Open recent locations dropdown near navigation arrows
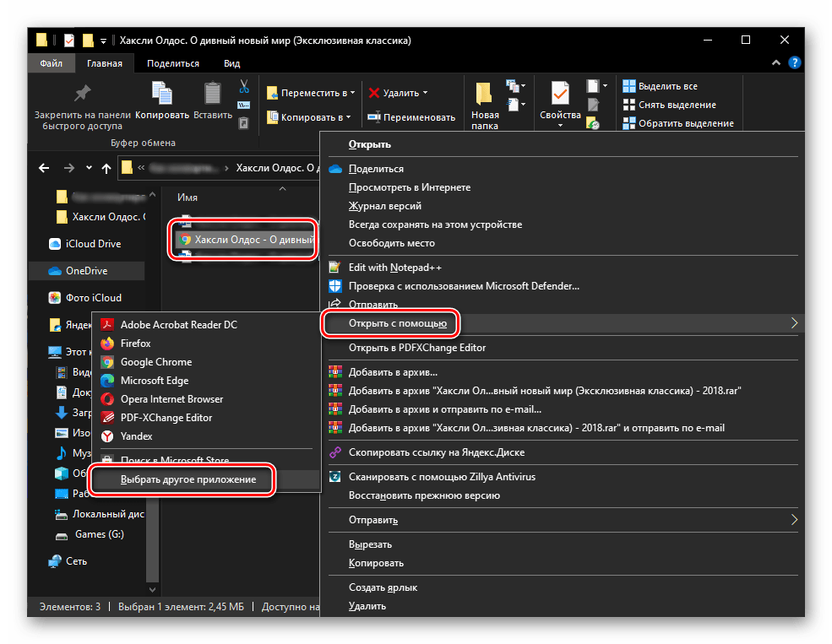Screen dimensions: 832x644 click(x=89, y=168)
